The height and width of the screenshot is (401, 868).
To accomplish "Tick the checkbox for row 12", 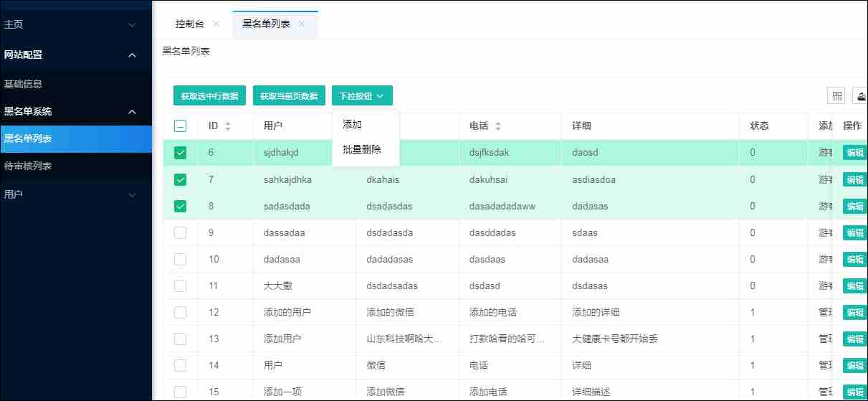I will point(181,312).
